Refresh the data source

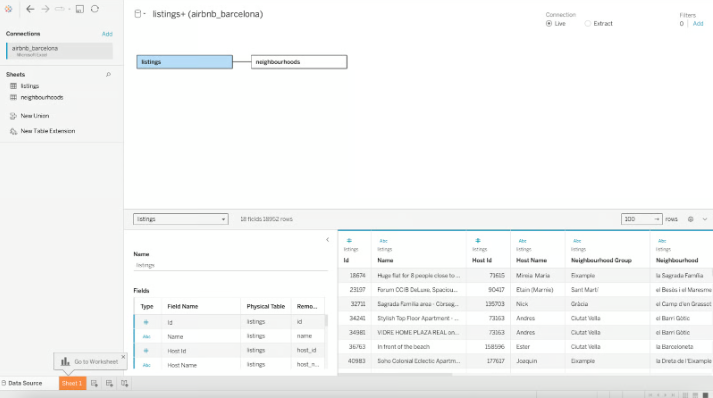point(95,9)
